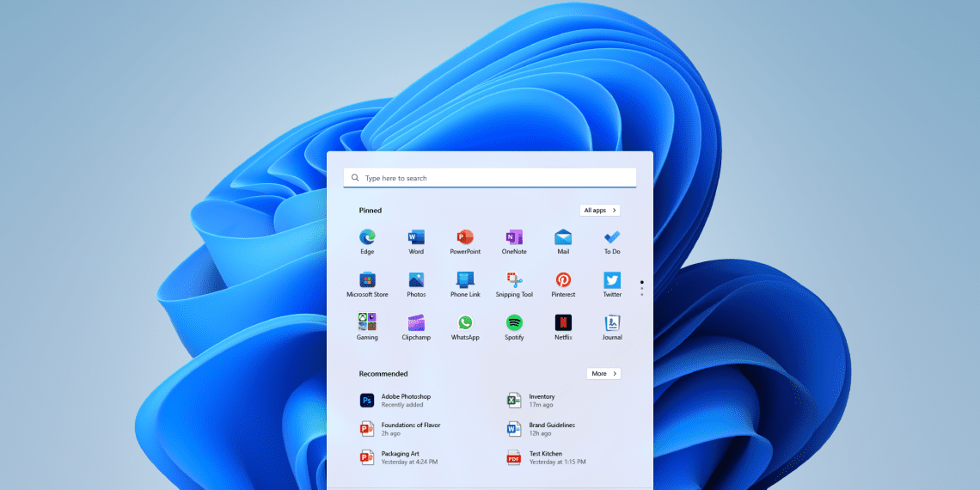Viewport: 980px width, 490px height.
Task: Launch the Snipping Tool
Action: [514, 280]
